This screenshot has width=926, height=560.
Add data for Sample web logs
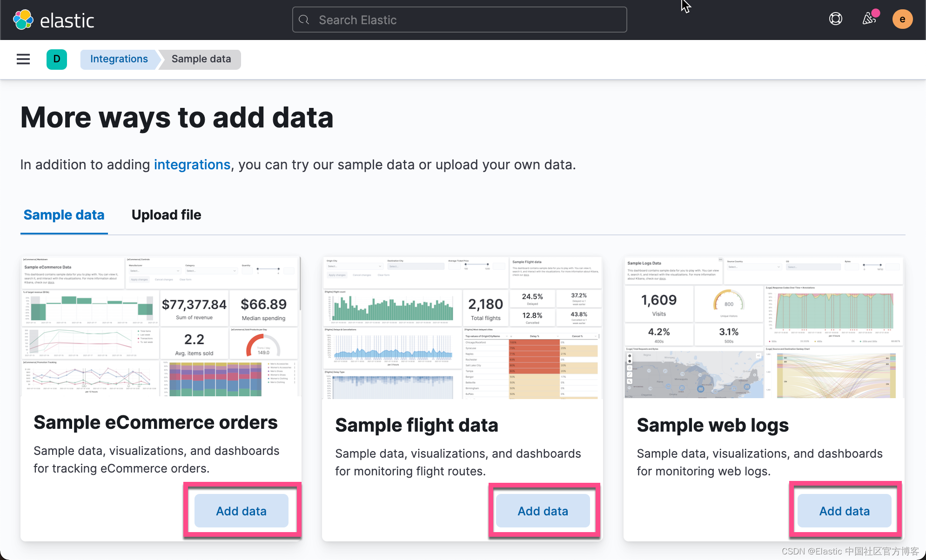844,511
